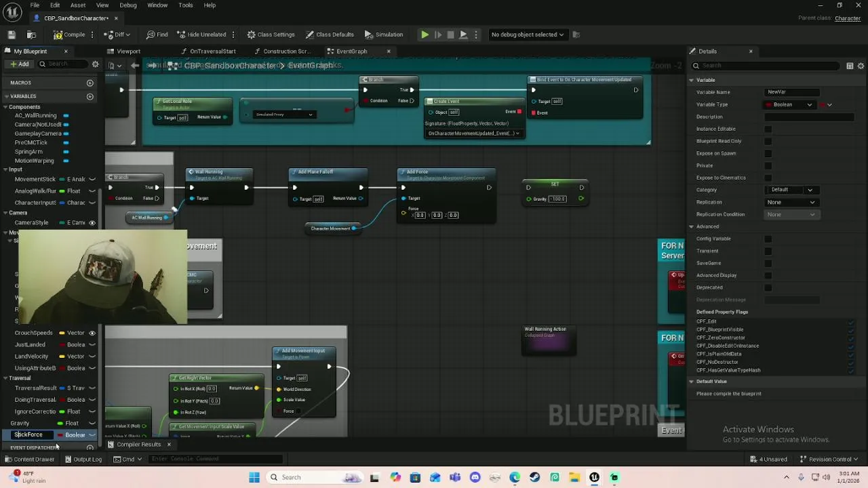Open the Compile options menu dots

pyautogui.click(x=94, y=35)
